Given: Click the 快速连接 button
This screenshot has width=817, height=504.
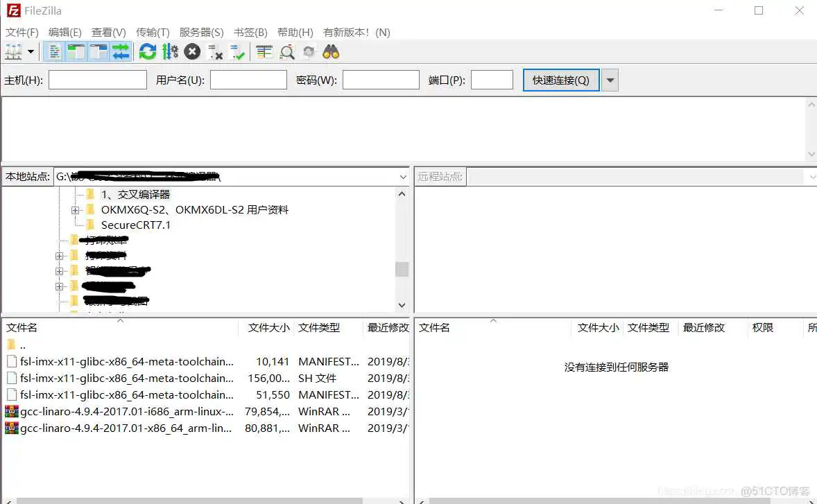Looking at the screenshot, I should point(560,80).
